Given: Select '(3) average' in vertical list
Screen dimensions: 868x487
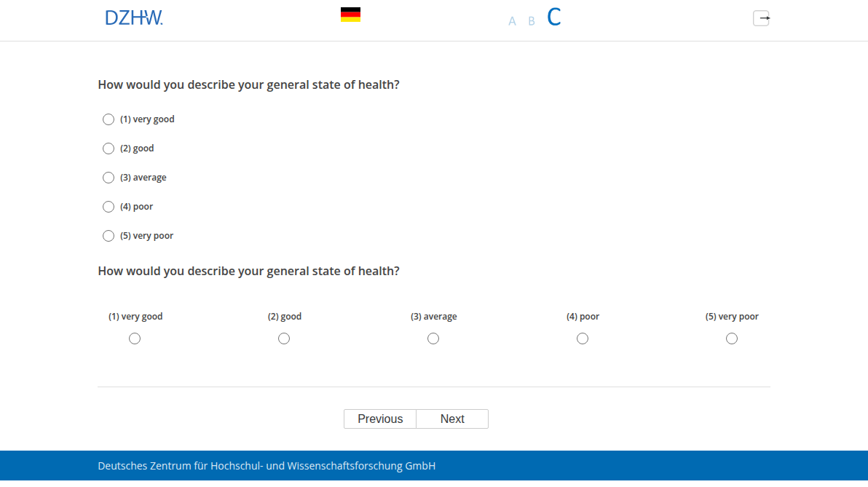Looking at the screenshot, I should [x=108, y=178].
